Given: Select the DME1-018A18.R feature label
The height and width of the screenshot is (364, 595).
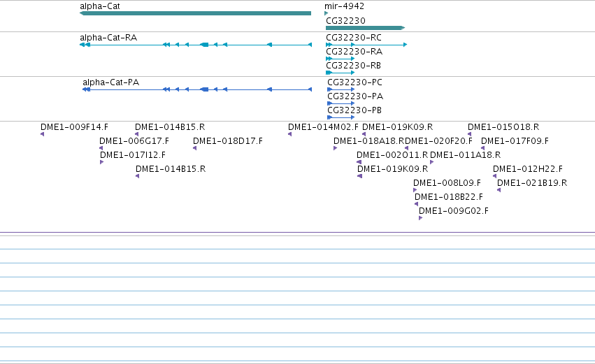Looking at the screenshot, I should (x=369, y=141).
